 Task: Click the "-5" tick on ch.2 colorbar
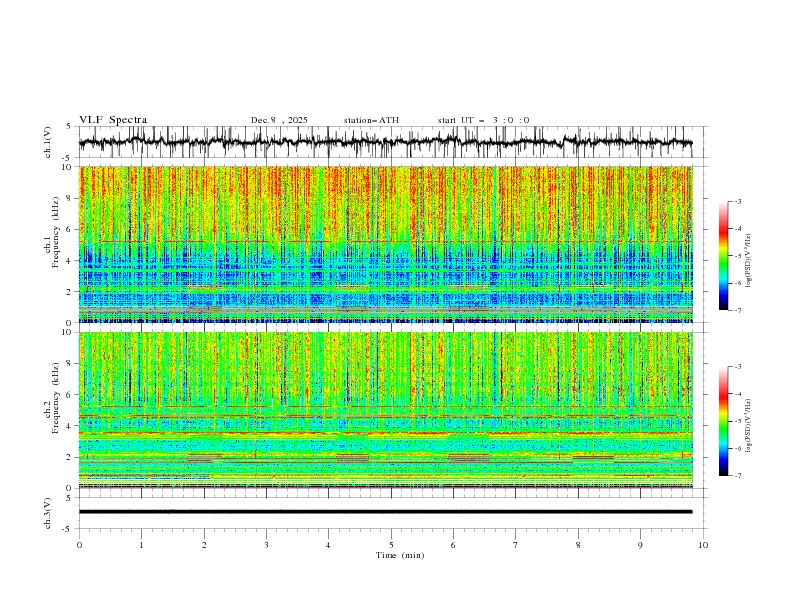tap(738, 421)
